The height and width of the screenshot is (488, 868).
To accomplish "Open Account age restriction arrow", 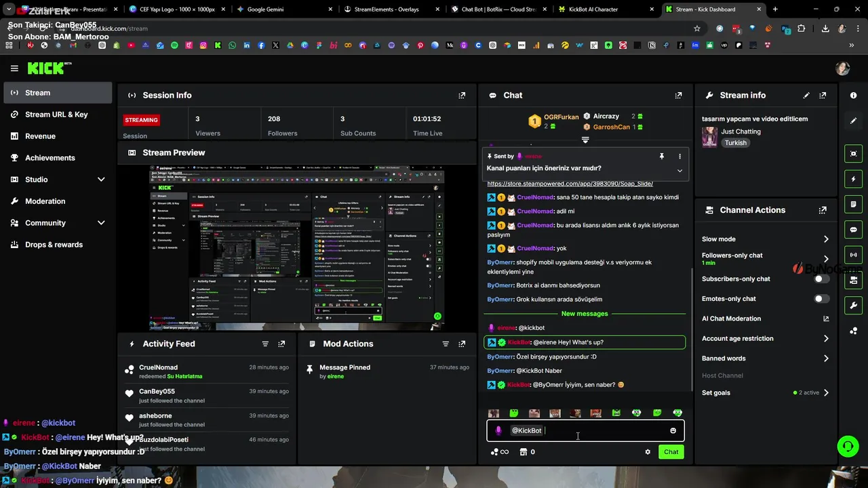I will 826,338.
